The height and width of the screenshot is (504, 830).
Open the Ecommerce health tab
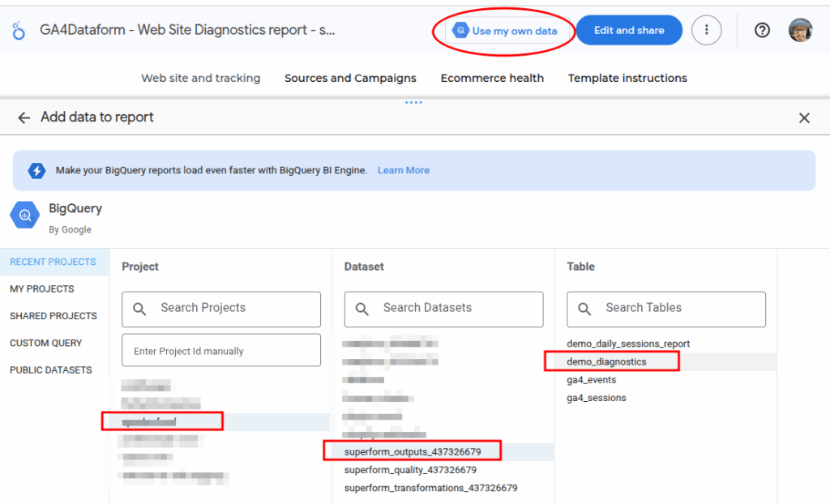(x=492, y=78)
